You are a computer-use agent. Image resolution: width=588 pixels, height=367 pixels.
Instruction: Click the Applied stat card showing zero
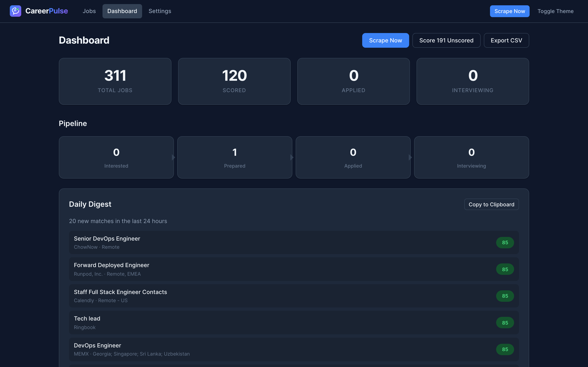point(353,81)
